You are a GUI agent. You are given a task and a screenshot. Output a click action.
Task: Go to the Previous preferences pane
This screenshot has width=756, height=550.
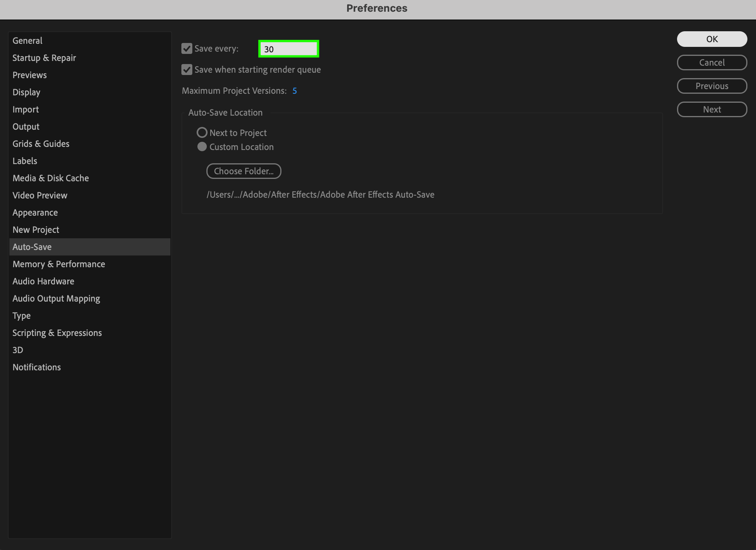coord(711,86)
